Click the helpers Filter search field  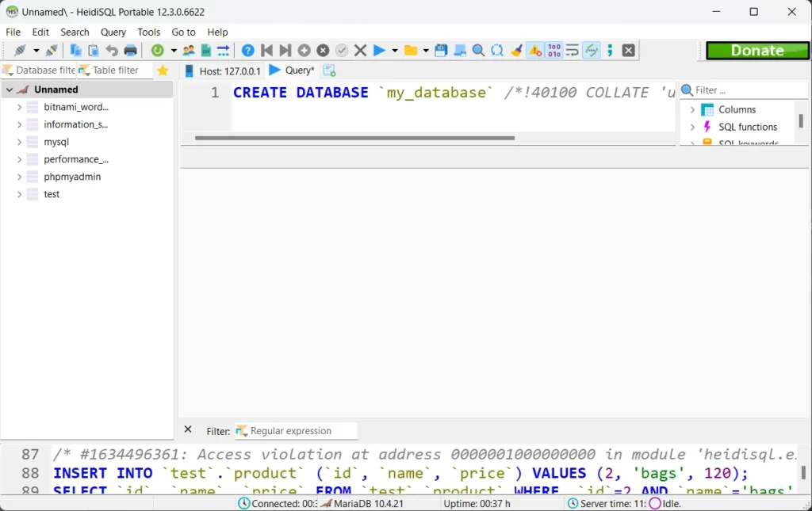tap(744, 90)
